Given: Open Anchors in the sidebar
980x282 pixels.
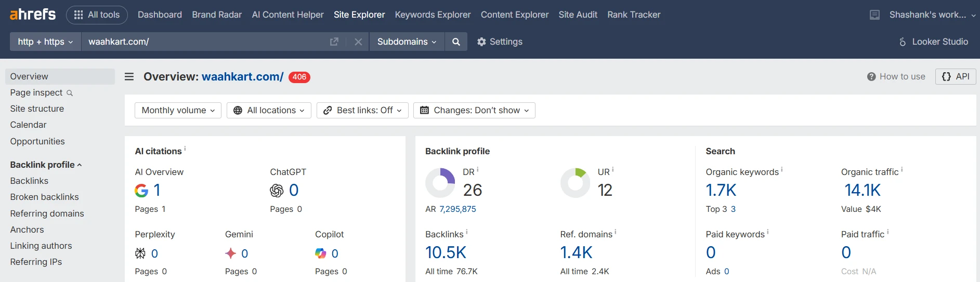Looking at the screenshot, I should click(x=27, y=230).
